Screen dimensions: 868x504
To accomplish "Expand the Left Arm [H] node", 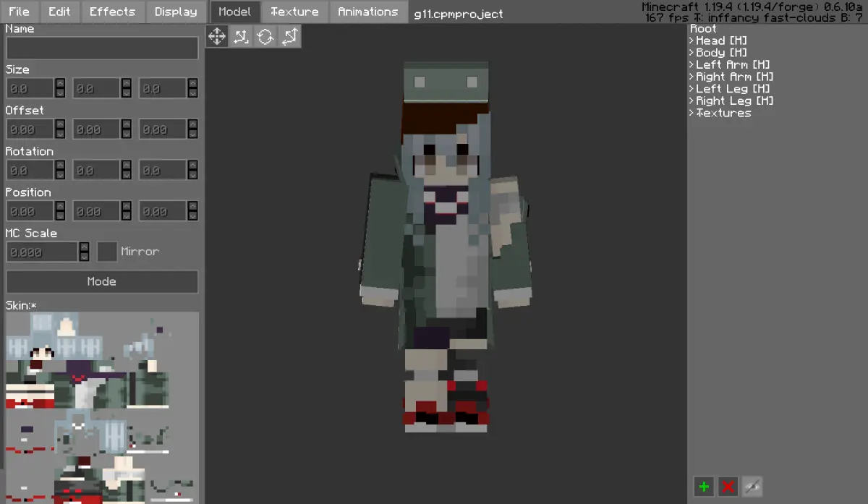I will tap(730, 64).
